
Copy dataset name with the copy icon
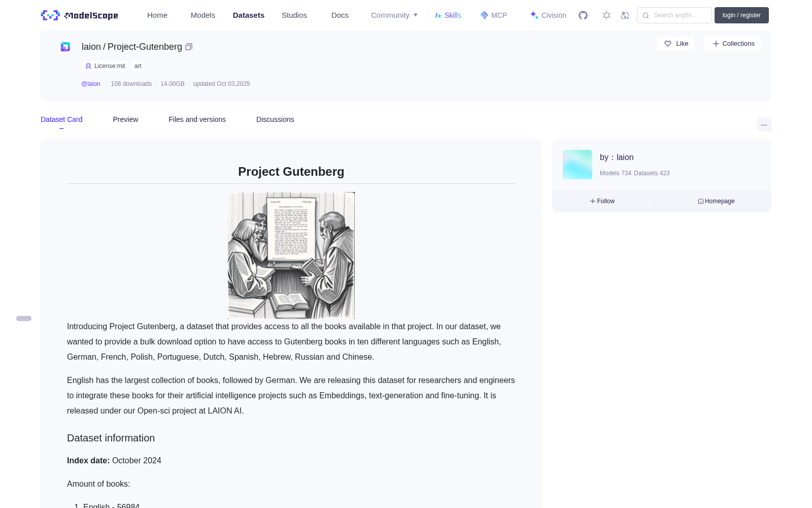click(189, 47)
